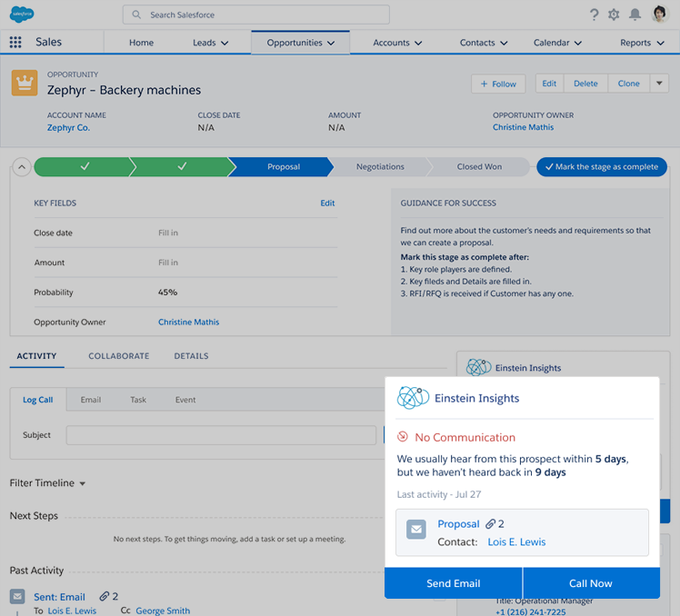
Task: Select the Negotiations stage in the path
Action: 380,167
